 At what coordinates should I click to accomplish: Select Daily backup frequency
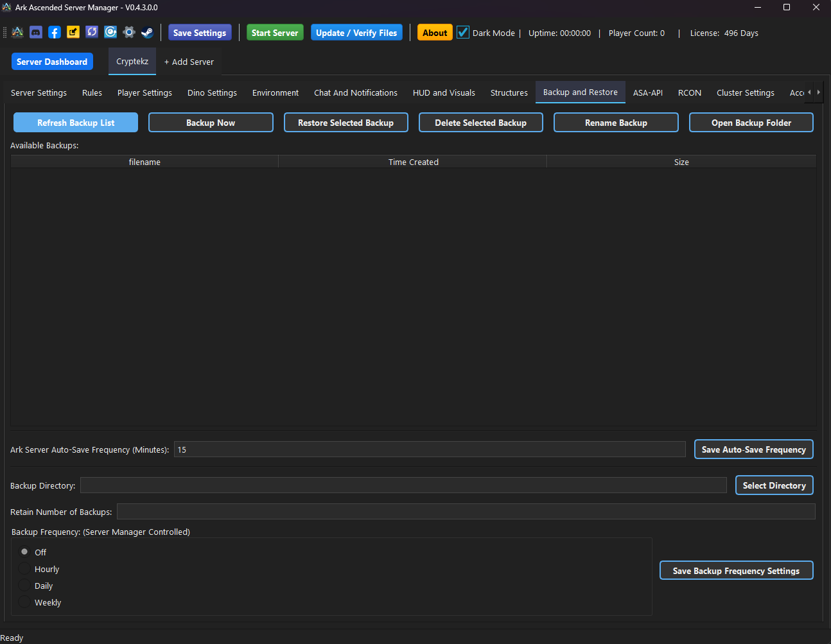coord(24,586)
